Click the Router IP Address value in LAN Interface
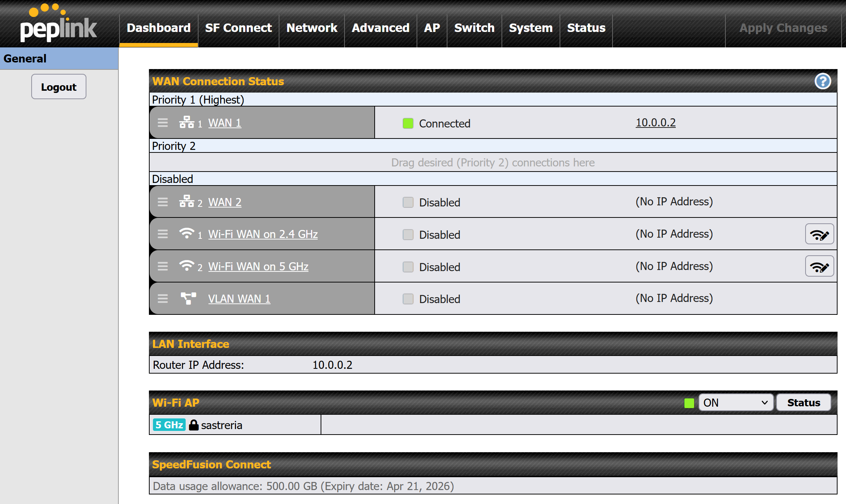Image resolution: width=846 pixels, height=504 pixels. pos(332,365)
